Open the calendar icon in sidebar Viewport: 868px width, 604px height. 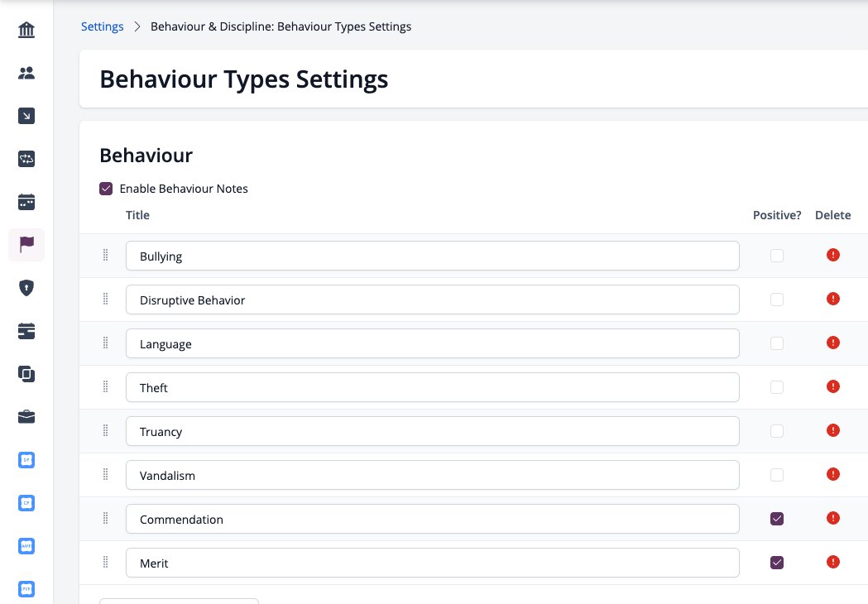coord(26,202)
